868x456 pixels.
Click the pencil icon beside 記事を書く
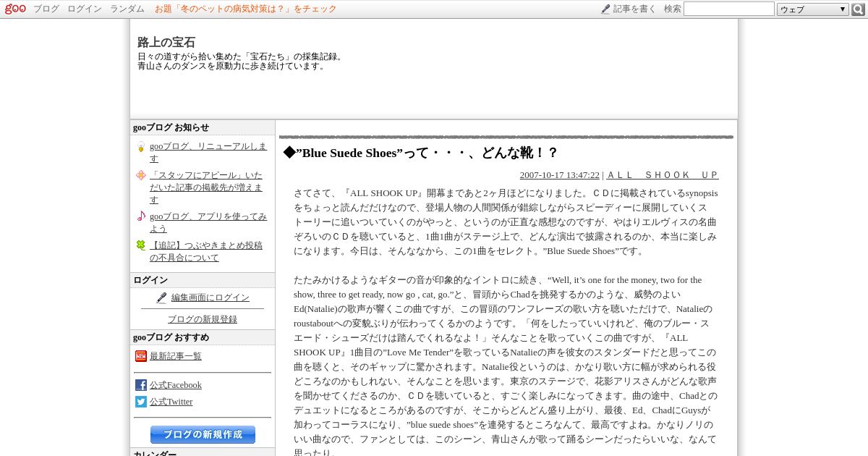tap(605, 9)
